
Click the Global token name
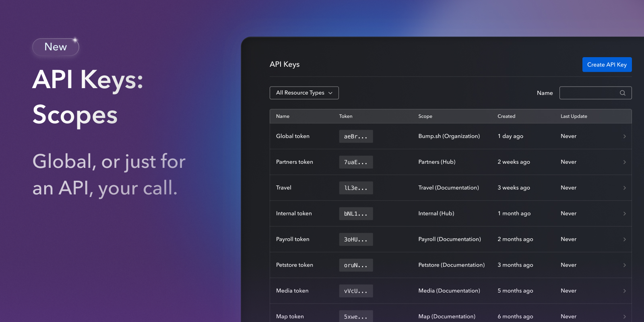pyautogui.click(x=293, y=136)
